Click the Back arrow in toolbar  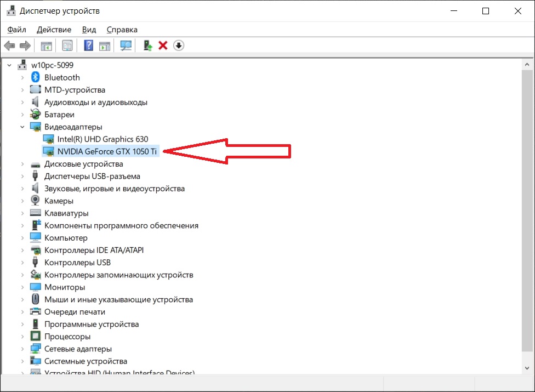[9, 46]
